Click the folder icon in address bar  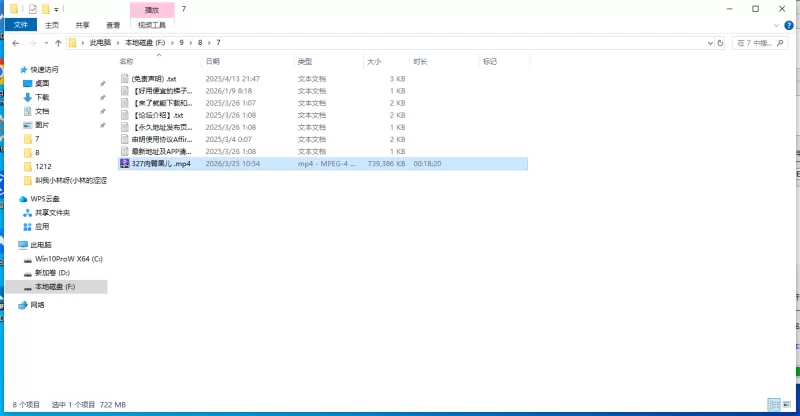72,43
